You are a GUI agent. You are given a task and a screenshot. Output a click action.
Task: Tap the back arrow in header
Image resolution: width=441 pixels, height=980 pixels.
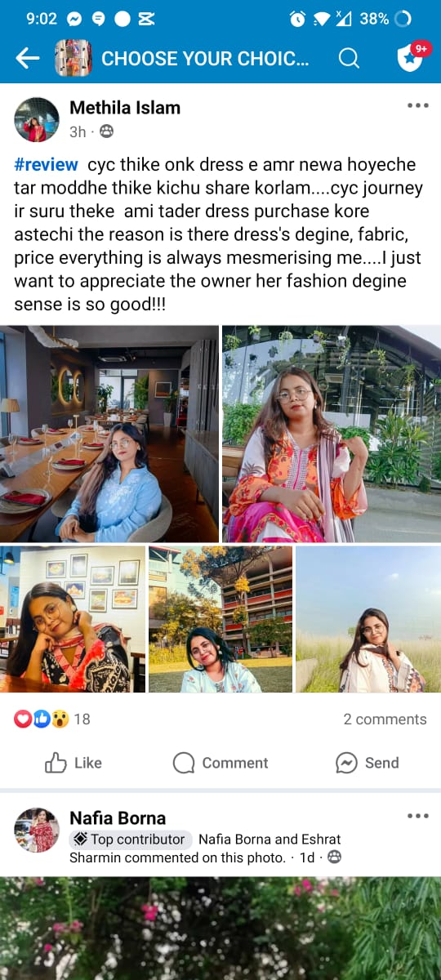(28, 58)
